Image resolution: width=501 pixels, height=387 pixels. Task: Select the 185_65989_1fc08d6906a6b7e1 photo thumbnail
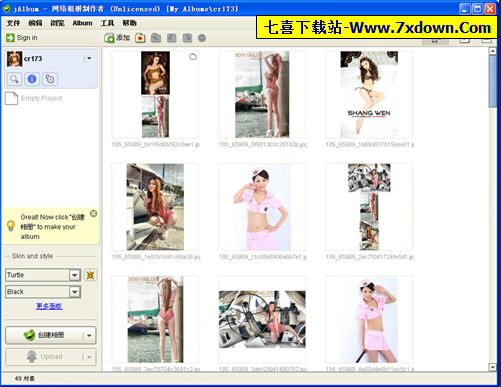coord(262,207)
